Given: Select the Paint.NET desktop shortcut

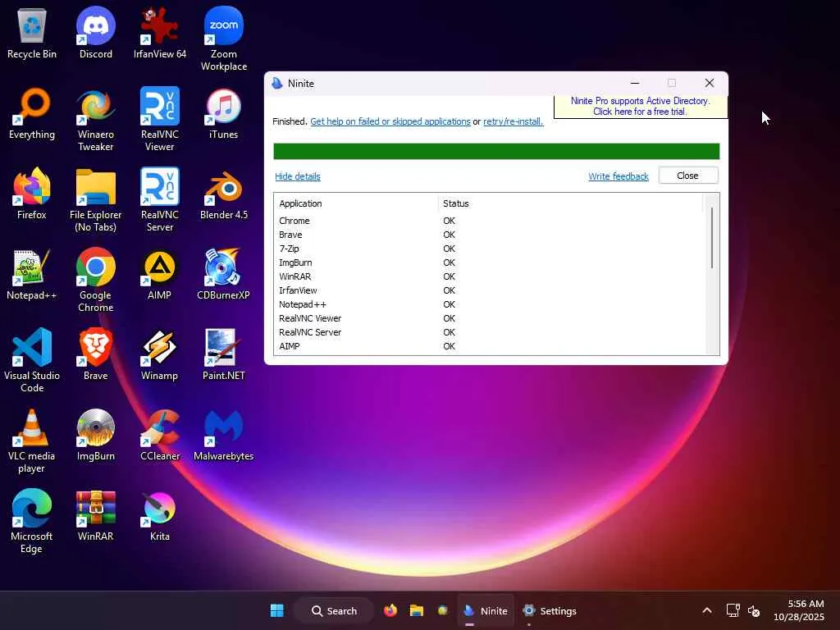Looking at the screenshot, I should pyautogui.click(x=223, y=354).
